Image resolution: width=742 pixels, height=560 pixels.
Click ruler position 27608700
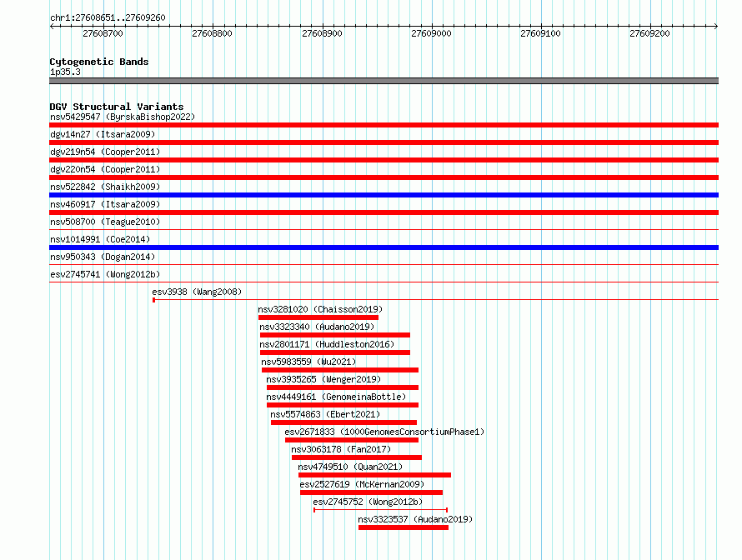coord(103,33)
